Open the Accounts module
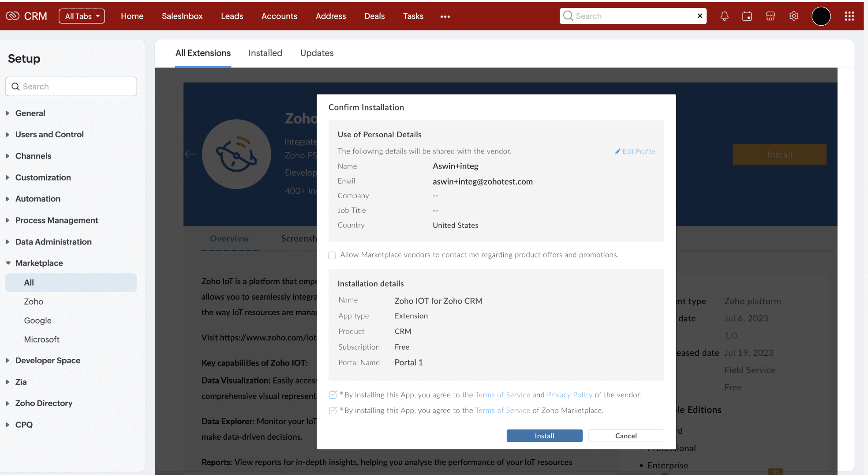The width and height of the screenshot is (868, 475). 279,16
